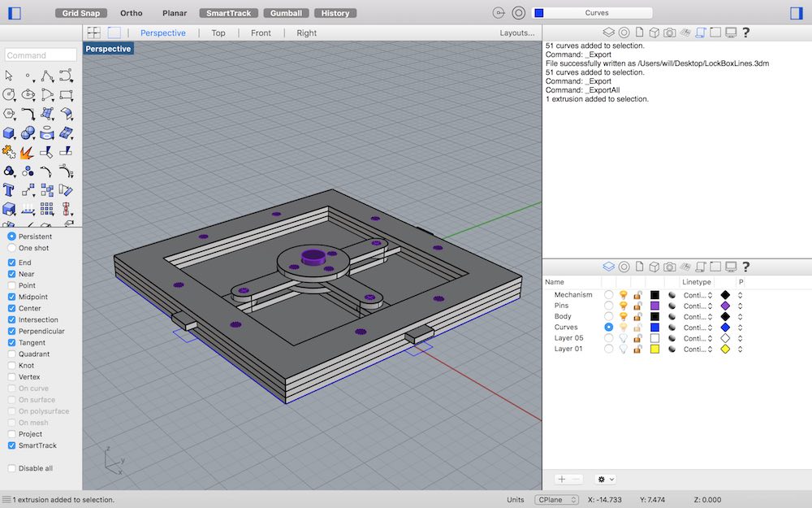This screenshot has height=508, width=812.
Task: Click the Perspective viewport title label
Action: click(x=108, y=49)
